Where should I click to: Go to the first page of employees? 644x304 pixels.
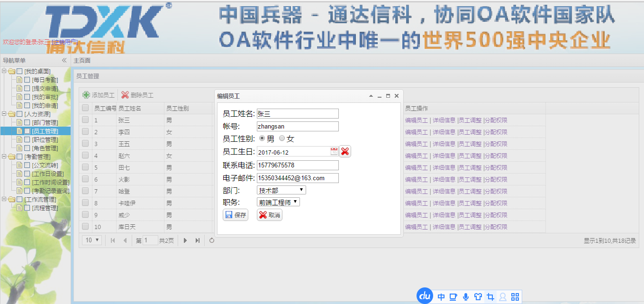[x=113, y=240]
